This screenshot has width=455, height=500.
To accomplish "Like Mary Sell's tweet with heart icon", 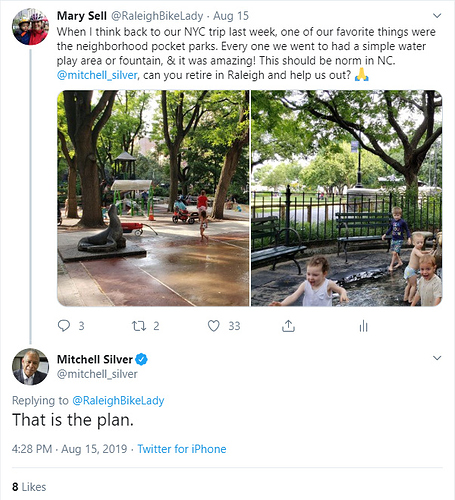I will [214, 326].
